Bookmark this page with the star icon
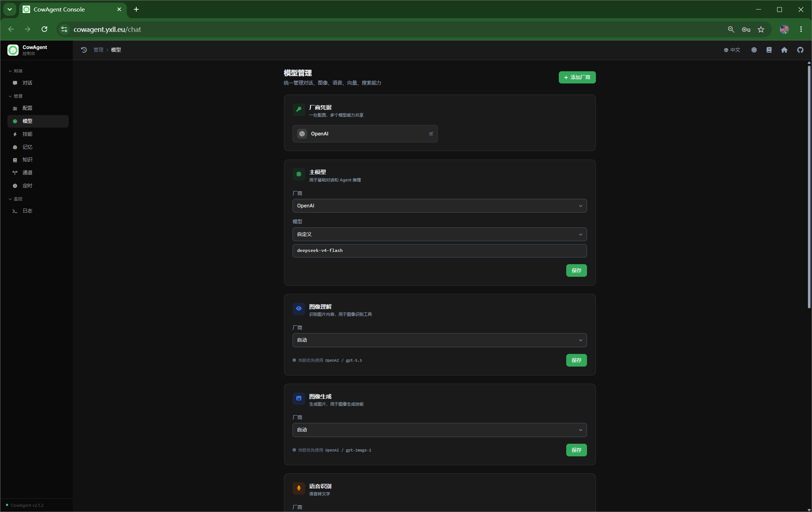This screenshot has width=812, height=512. (x=761, y=29)
